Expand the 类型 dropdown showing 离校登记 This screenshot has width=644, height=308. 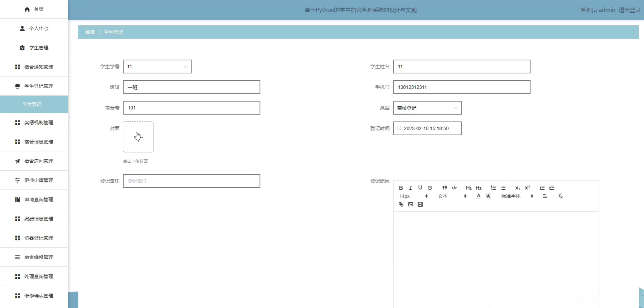[427, 108]
